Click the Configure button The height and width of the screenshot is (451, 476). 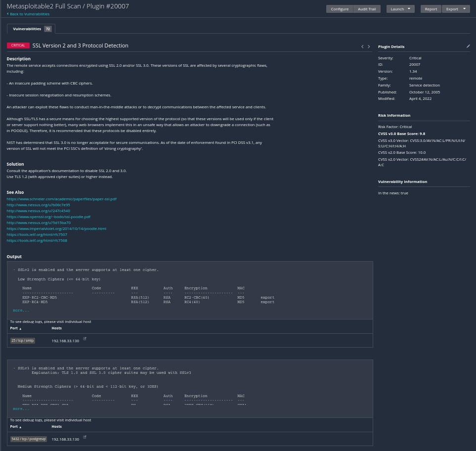(340, 9)
